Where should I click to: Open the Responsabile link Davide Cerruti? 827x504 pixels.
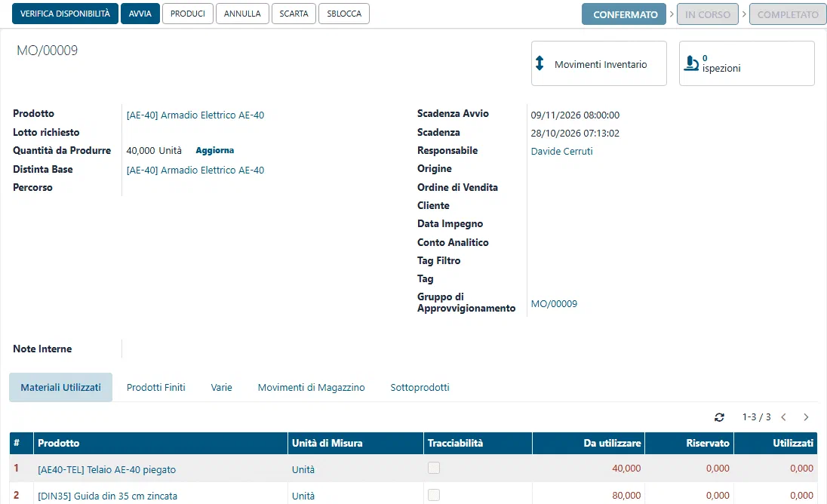[561, 152]
